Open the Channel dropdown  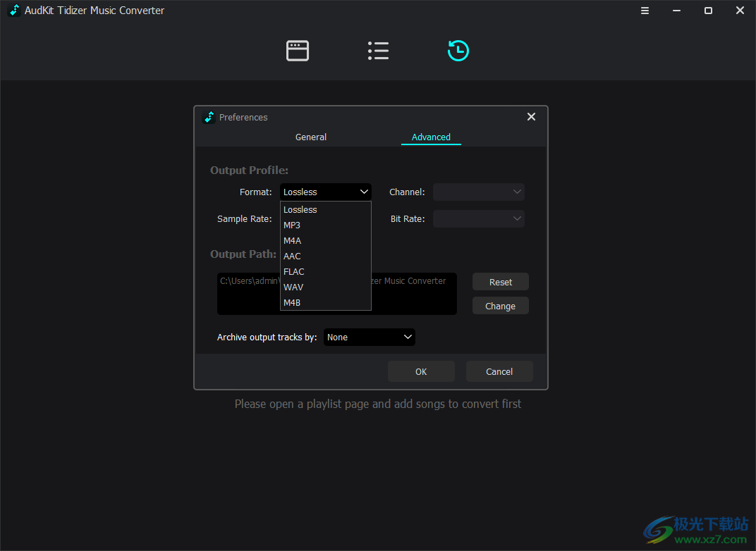click(479, 192)
